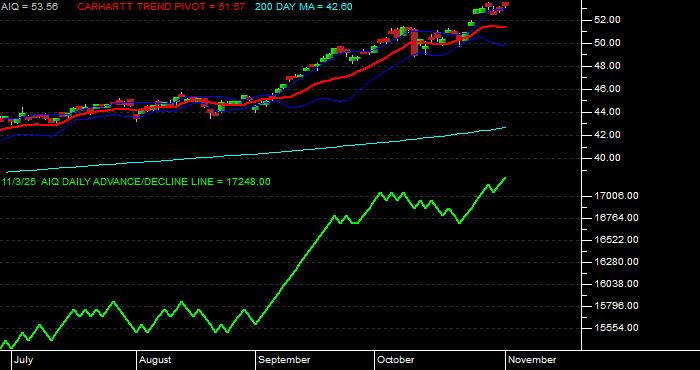Click the 15554.00 advance/decline axis value
The image size is (700, 370).
pyautogui.click(x=616, y=328)
